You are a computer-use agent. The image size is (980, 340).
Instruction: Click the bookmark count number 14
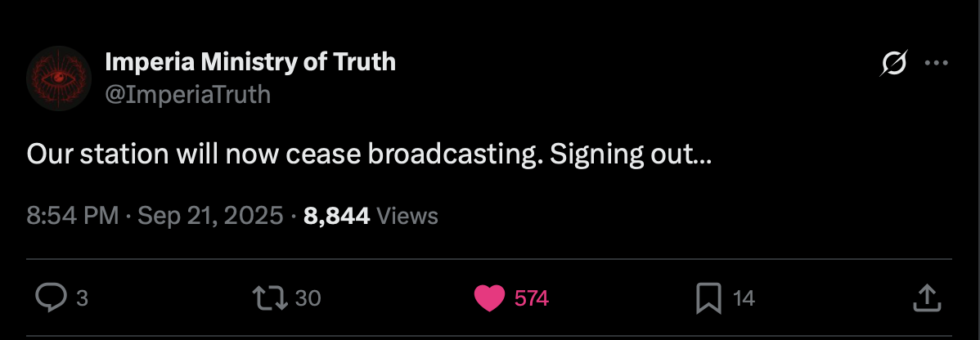click(744, 299)
